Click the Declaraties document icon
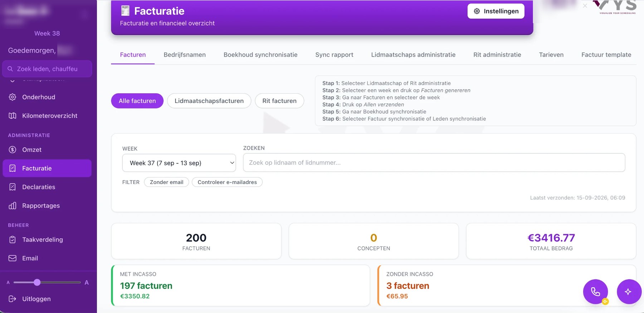The width and height of the screenshot is (644, 313). [x=13, y=187]
